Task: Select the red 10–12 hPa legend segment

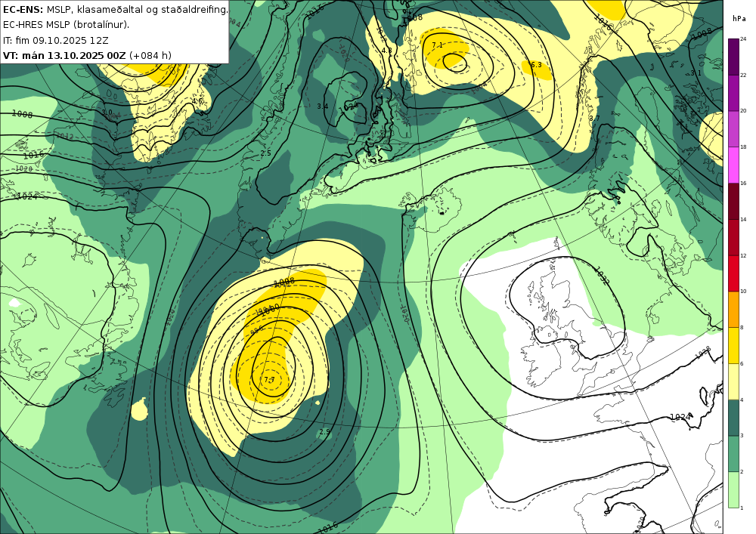Action: click(734, 273)
